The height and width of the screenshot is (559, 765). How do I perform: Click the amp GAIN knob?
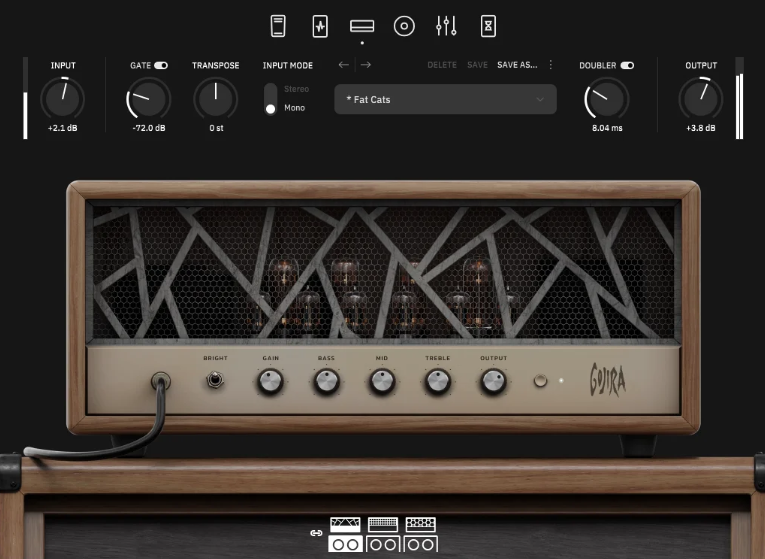coord(270,381)
